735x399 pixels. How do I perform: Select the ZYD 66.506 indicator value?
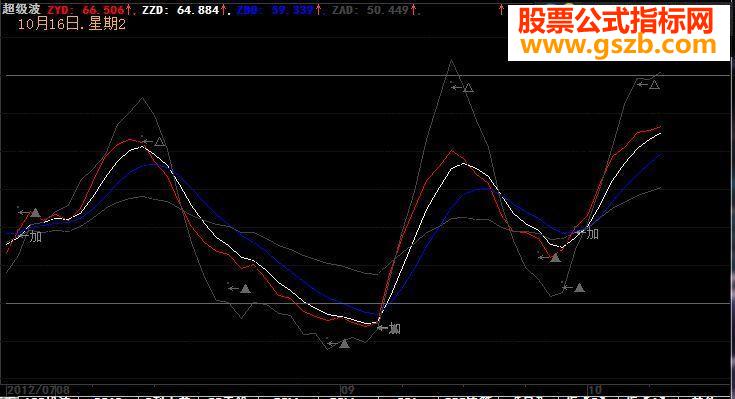tap(86, 10)
